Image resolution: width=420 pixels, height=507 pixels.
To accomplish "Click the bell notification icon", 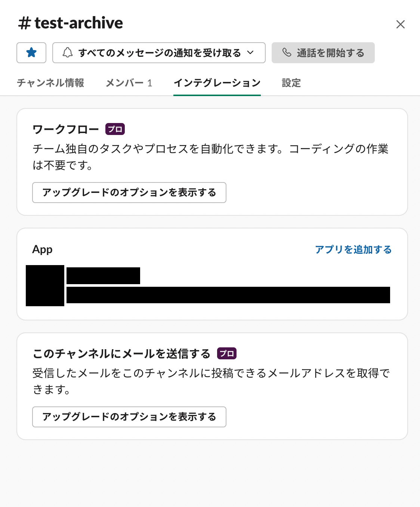I will click(67, 53).
